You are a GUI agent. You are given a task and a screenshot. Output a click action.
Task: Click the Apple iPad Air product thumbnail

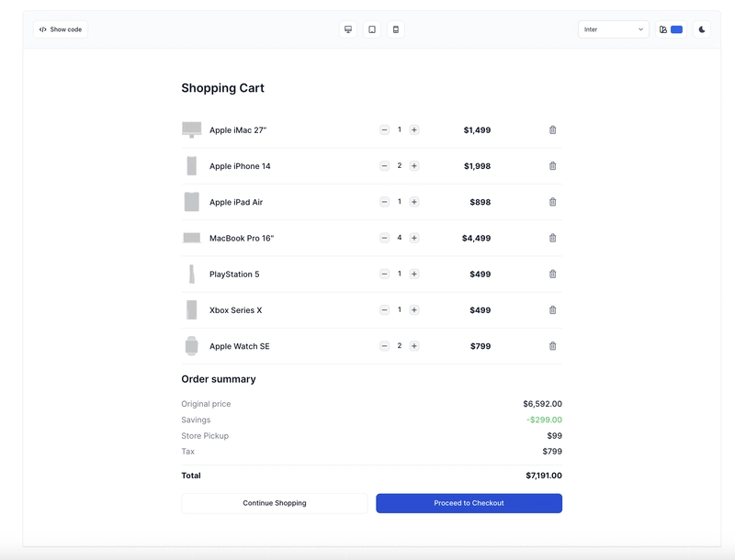192,202
